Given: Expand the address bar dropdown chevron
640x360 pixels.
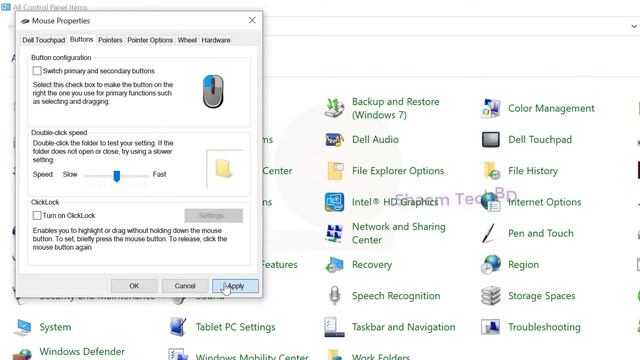Looking at the screenshot, I should pos(634,27).
